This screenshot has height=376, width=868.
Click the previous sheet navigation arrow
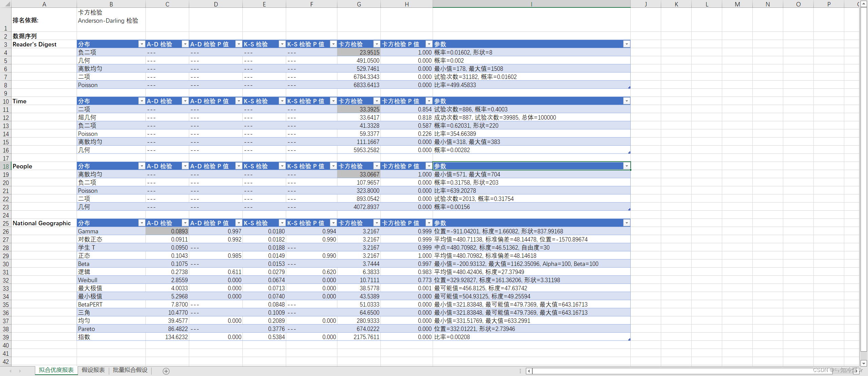click(11, 371)
